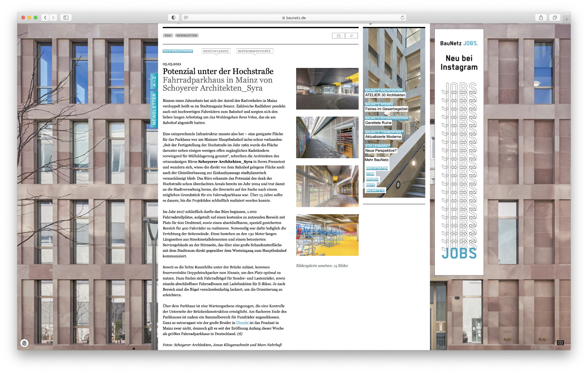The image size is (588, 373).
Task: Click the fingerprint icon at bottom left
Action: (24, 343)
